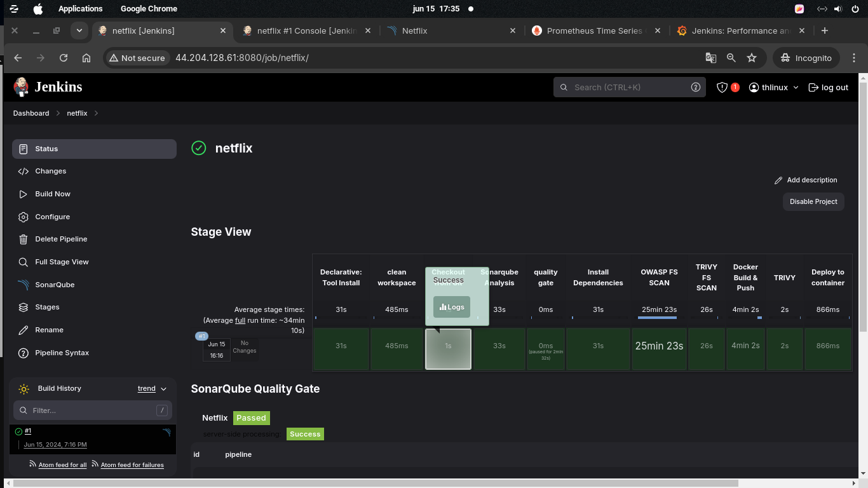Click the volume icon in top bar
The image size is (868, 488).
point(838,9)
